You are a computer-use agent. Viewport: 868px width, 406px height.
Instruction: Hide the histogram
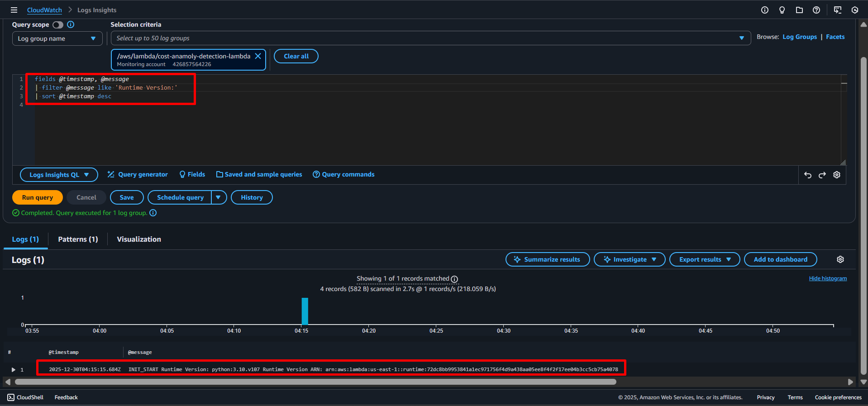point(828,278)
